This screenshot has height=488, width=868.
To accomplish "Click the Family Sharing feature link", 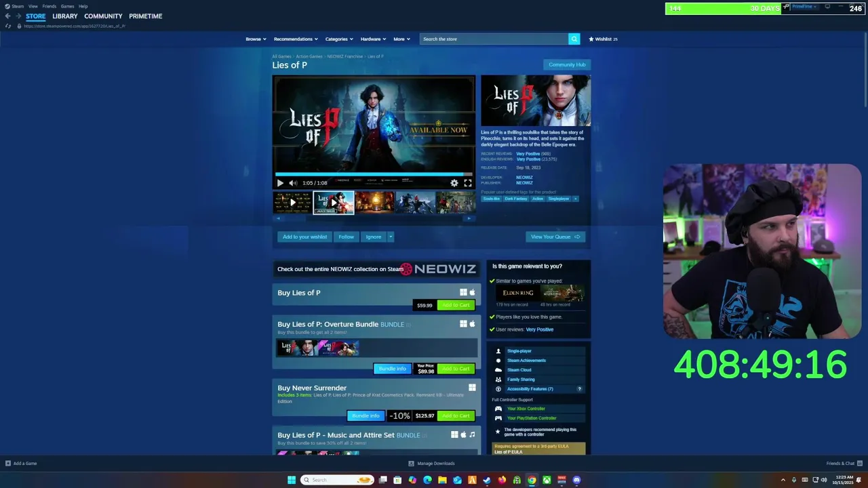I will coord(521,380).
